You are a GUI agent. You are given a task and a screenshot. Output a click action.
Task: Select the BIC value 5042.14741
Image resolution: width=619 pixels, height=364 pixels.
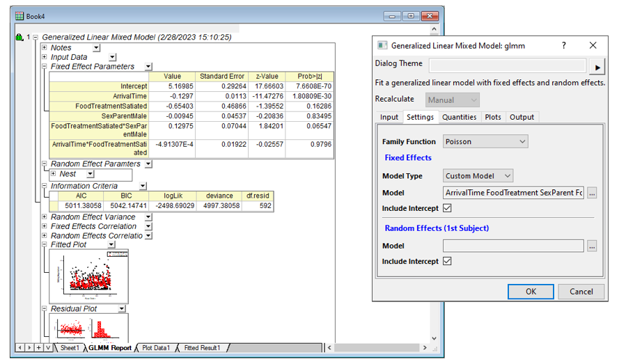126,206
